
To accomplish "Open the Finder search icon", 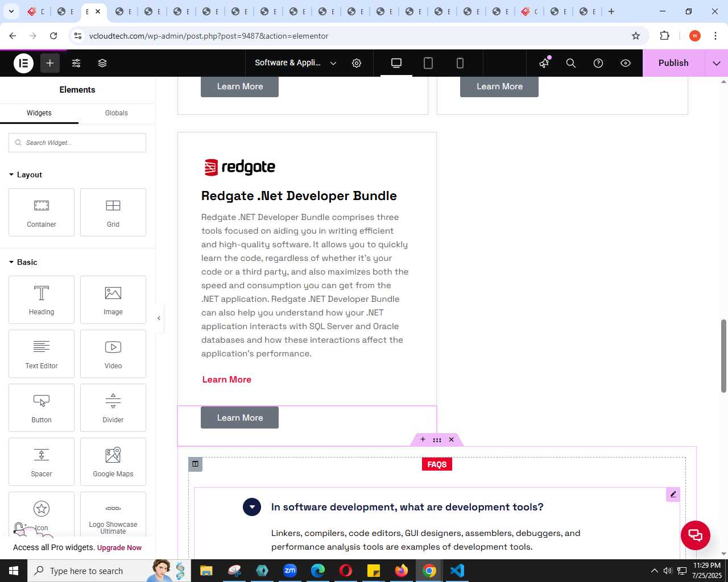I will pos(571,63).
